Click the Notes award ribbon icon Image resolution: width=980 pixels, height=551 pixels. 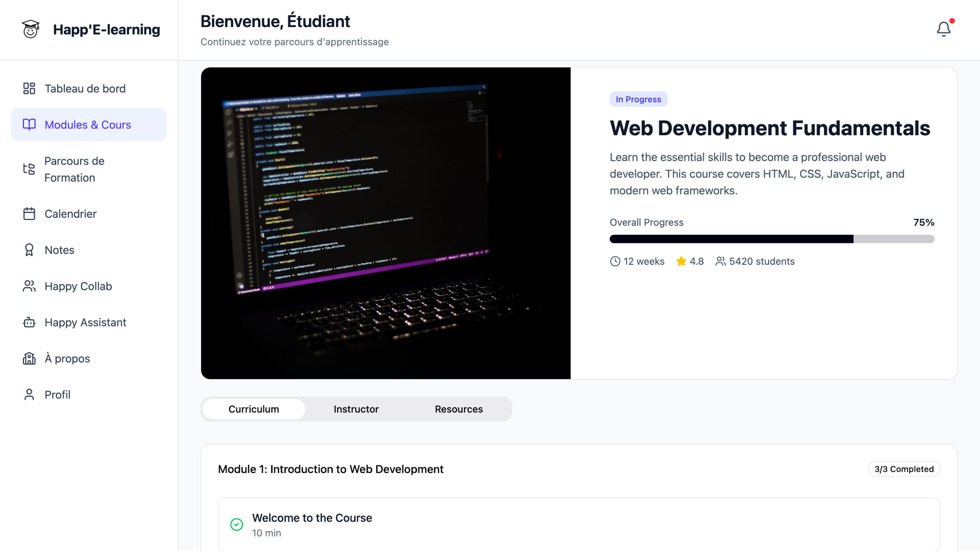[29, 250]
